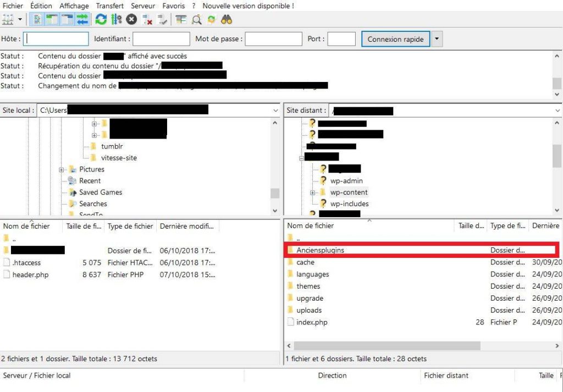This screenshot has width=563, height=392.
Task: Focus the Hôte input field
Action: 56,39
